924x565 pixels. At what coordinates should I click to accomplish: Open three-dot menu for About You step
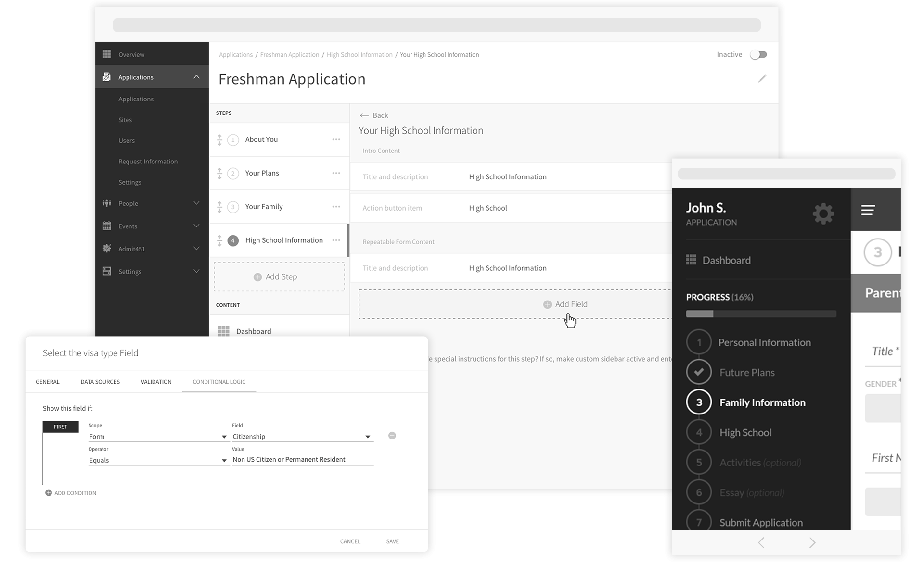[336, 139]
